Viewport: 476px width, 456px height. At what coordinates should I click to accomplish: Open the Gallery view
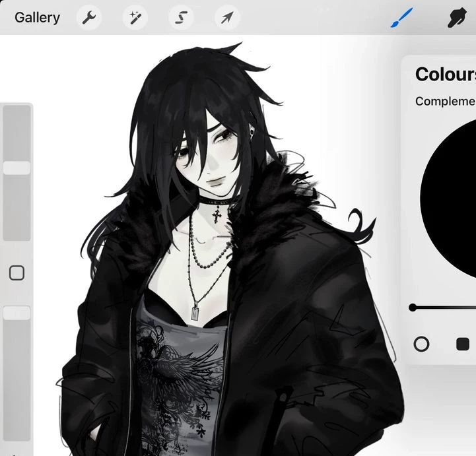click(37, 18)
